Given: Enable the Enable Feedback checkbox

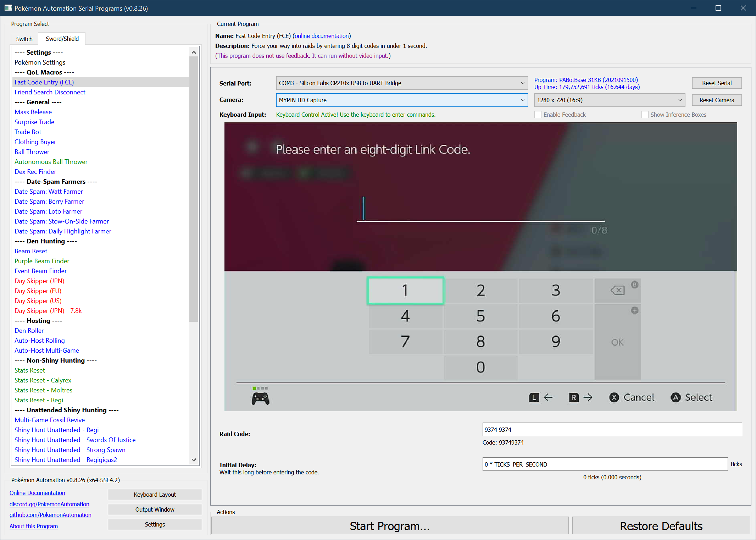Looking at the screenshot, I should click(538, 115).
